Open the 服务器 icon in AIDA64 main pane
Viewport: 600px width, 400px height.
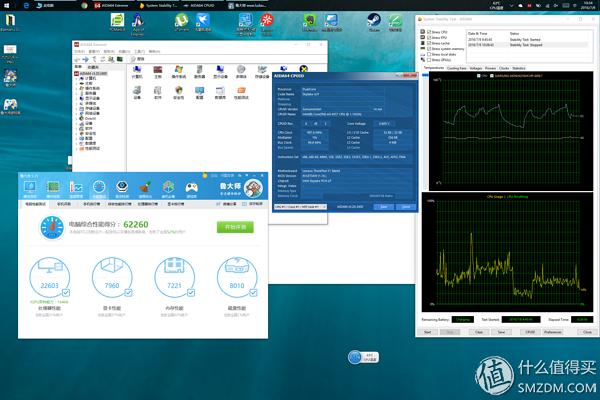click(x=199, y=71)
